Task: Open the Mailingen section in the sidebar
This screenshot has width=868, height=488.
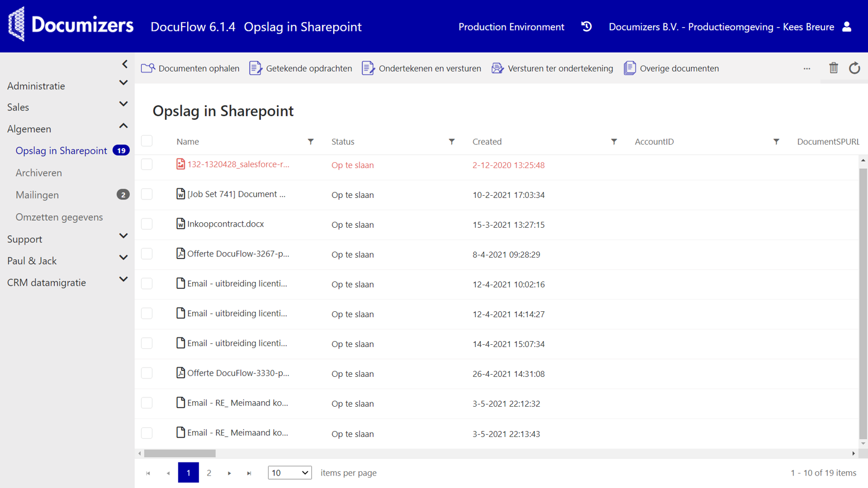Action: [x=37, y=195]
